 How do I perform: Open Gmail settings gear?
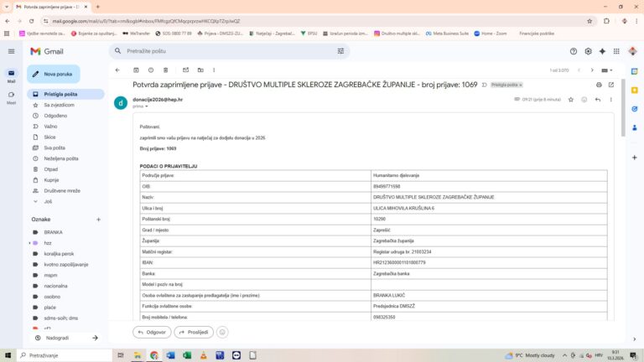coord(588,51)
